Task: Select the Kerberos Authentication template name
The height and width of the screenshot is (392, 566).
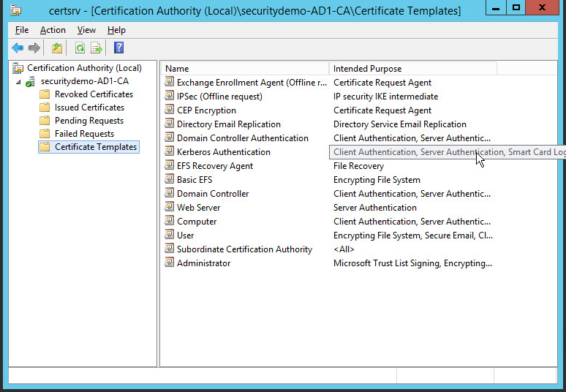Action: coord(224,152)
